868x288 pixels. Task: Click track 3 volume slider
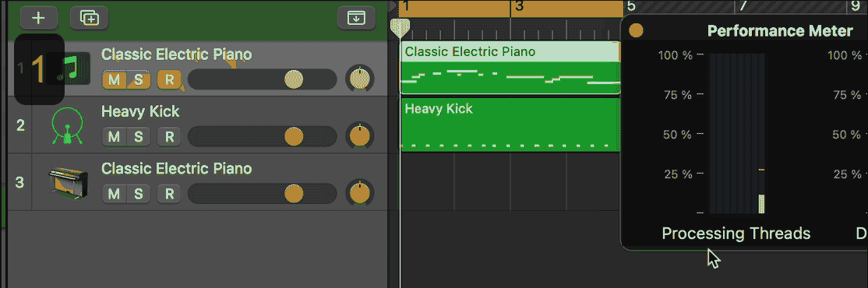263,194
